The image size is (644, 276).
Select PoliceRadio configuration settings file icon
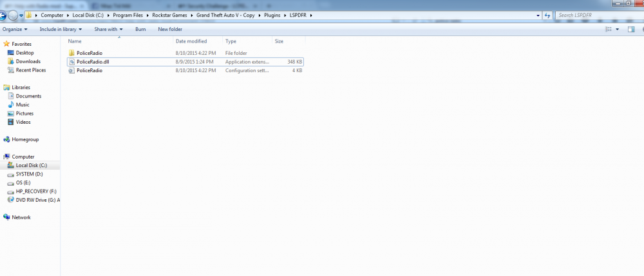click(x=71, y=70)
